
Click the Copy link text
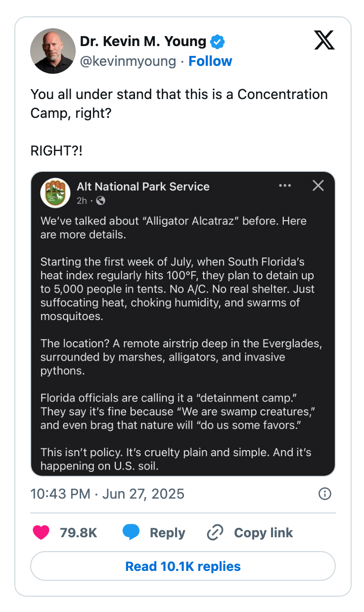263,533
